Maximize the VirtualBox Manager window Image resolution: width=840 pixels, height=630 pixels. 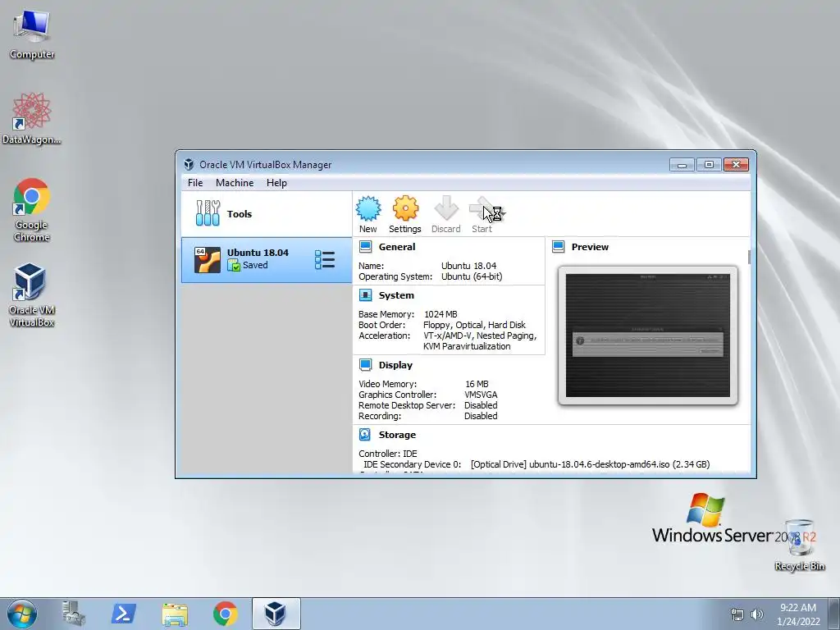point(709,165)
